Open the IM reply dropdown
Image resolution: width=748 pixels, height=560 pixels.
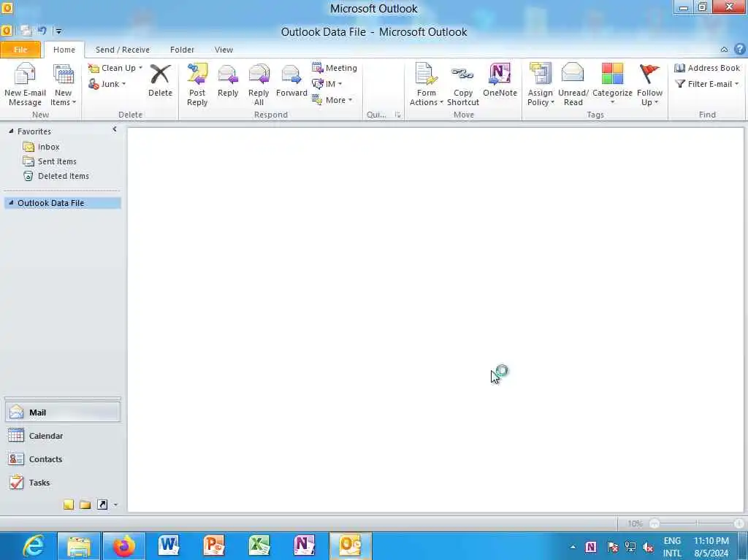click(327, 84)
